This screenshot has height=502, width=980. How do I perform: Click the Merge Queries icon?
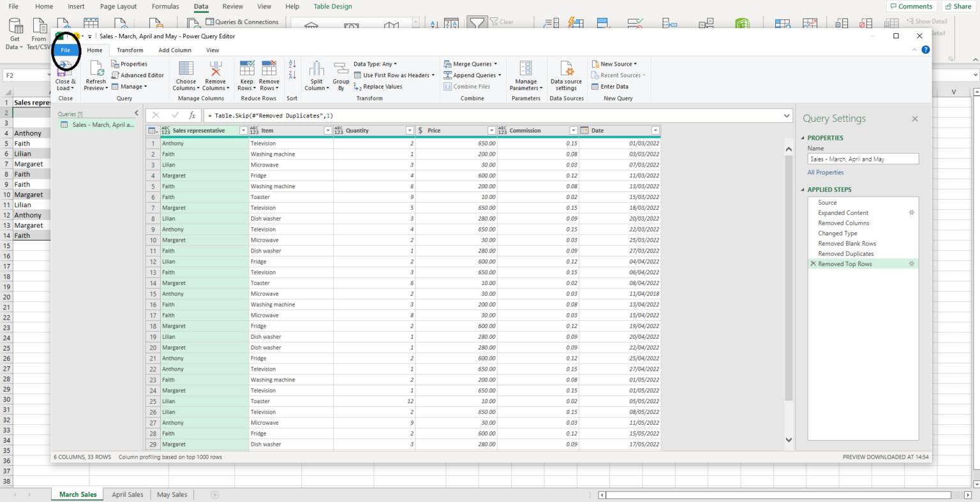[471, 63]
